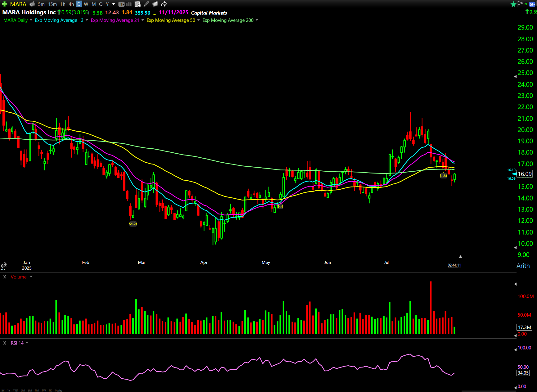The height and width of the screenshot is (392, 537).
Task: Close the RSI 14 pane with X
Action: pyautogui.click(x=5, y=343)
